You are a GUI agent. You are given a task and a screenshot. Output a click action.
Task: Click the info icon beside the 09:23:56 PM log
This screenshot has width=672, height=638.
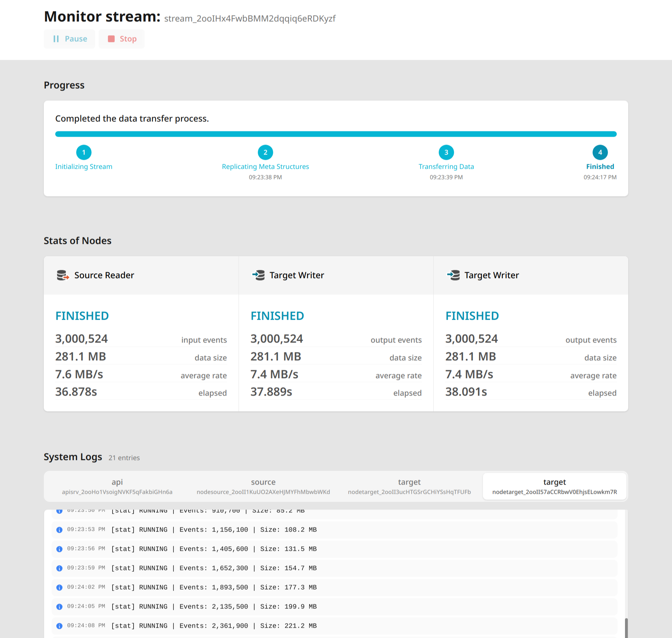pos(59,549)
